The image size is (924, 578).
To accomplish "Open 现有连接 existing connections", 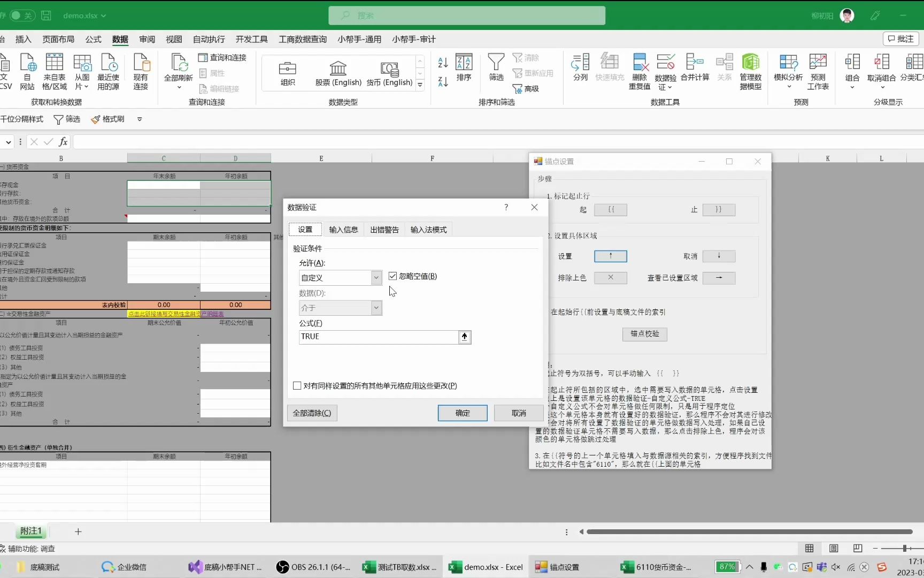I will pos(141,72).
